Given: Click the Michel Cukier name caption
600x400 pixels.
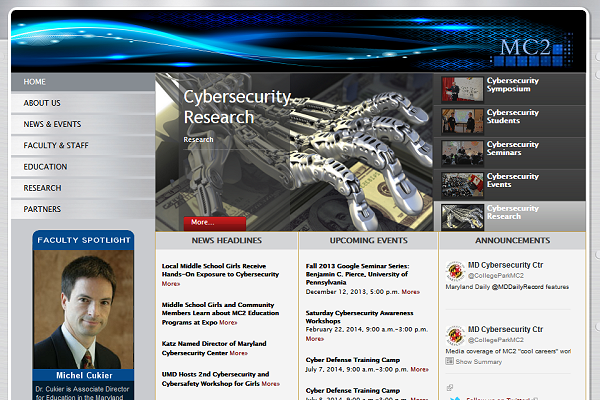Looking at the screenshot, I should 84,376.
